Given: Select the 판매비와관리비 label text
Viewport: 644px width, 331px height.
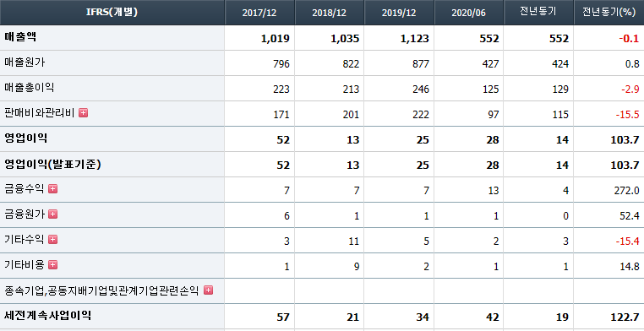Looking at the screenshot, I should pos(40,113).
